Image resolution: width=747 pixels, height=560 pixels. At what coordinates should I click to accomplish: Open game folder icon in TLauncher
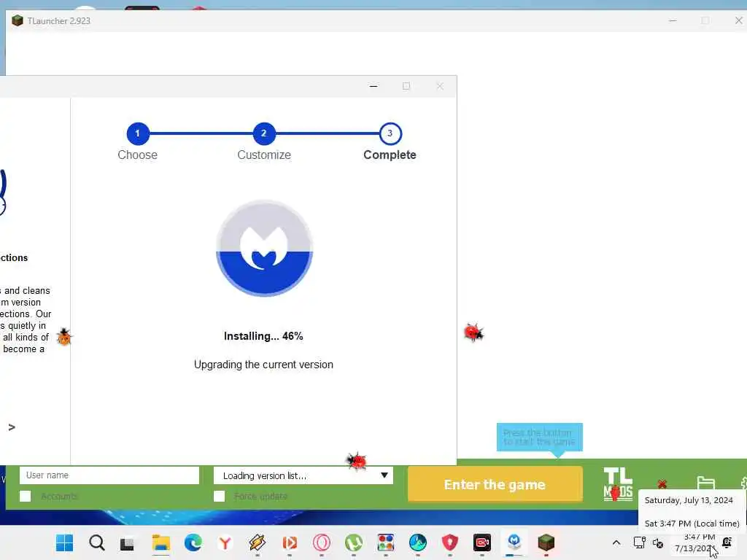[x=705, y=483]
